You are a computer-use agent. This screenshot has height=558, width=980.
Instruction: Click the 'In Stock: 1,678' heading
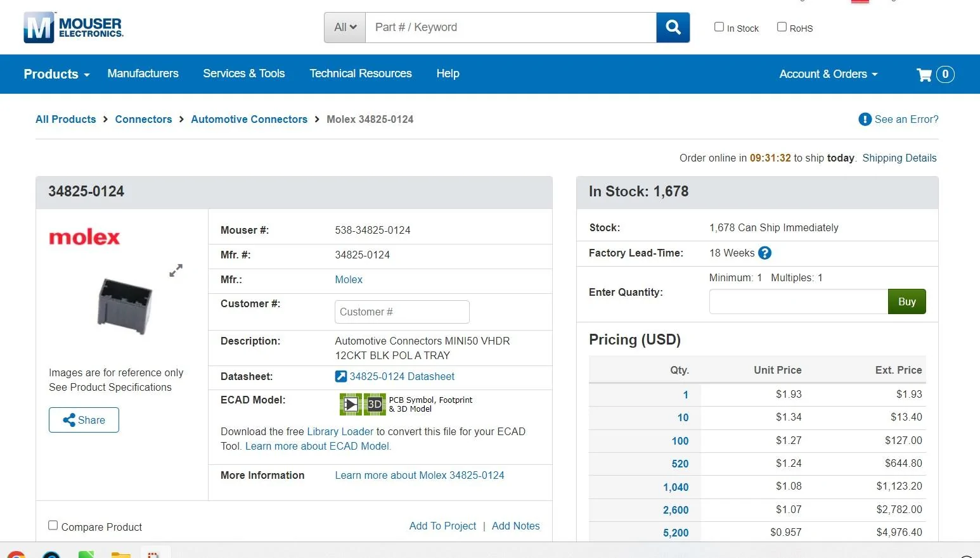[638, 191]
